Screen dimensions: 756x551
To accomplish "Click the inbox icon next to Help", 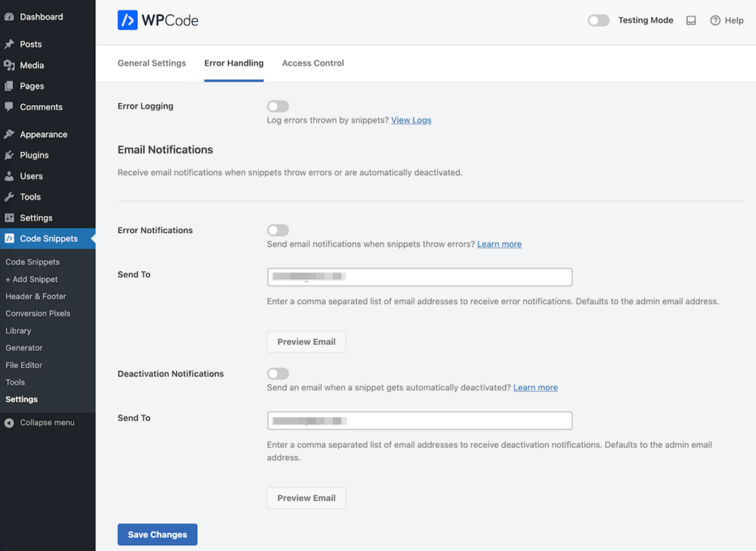I will pyautogui.click(x=691, y=20).
